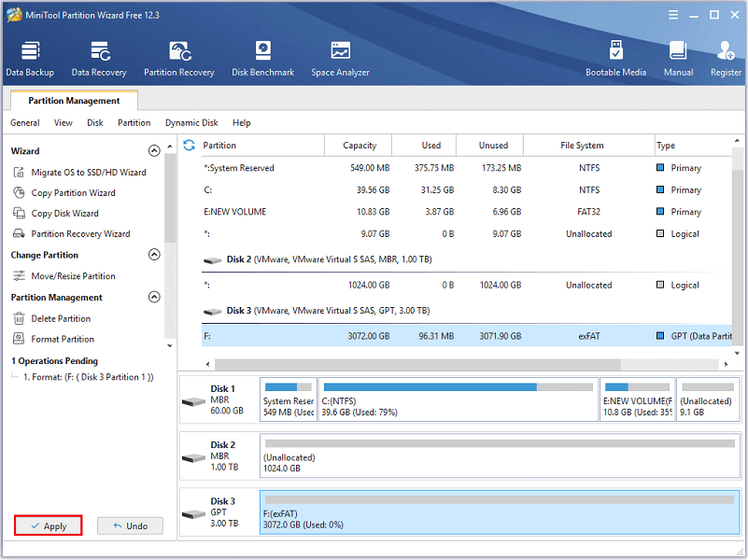Click Move/Resize Partition link

point(73,275)
